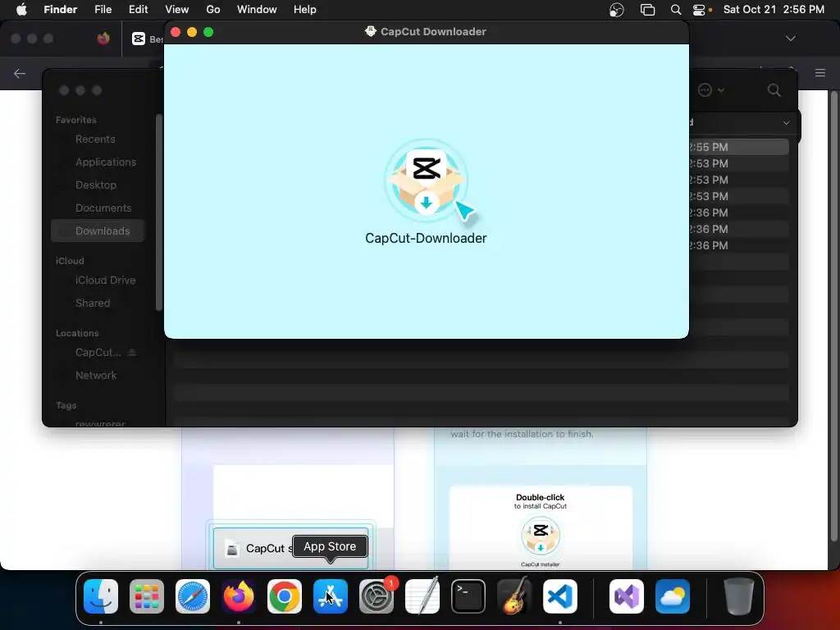
Task: Select the Finder row dated 2:55 PM
Action: 739,147
